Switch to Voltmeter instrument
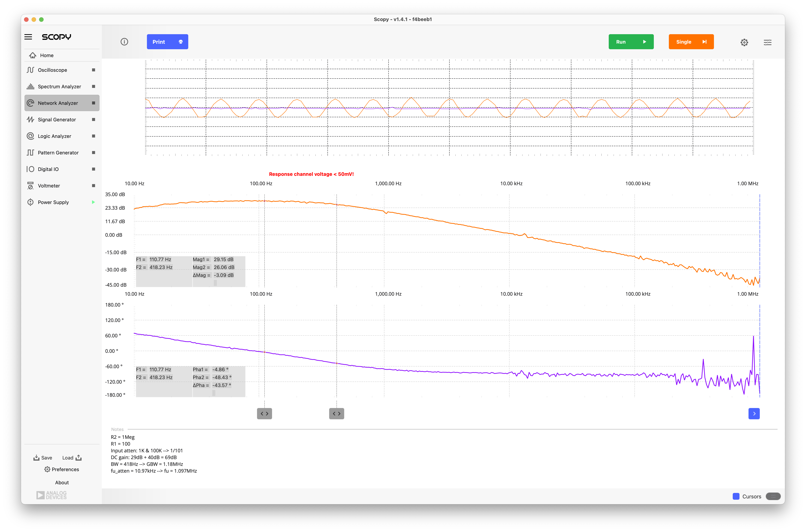This screenshot has height=532, width=806. click(x=62, y=186)
